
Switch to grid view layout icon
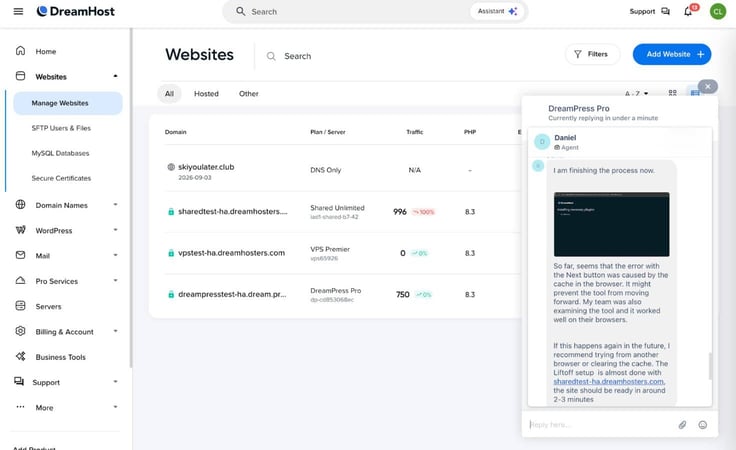(x=673, y=93)
